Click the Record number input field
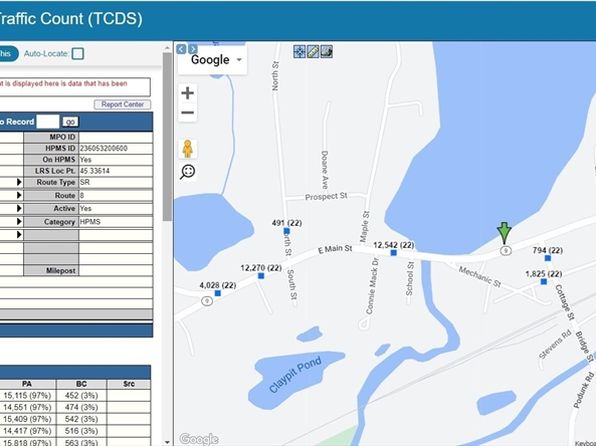 pos(48,122)
